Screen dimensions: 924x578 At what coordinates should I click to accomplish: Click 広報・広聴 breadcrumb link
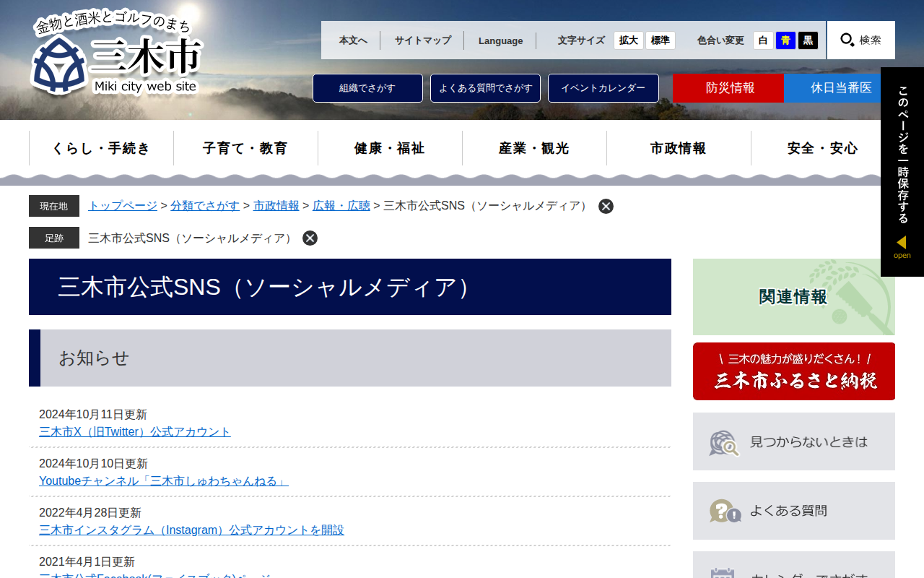(341, 206)
